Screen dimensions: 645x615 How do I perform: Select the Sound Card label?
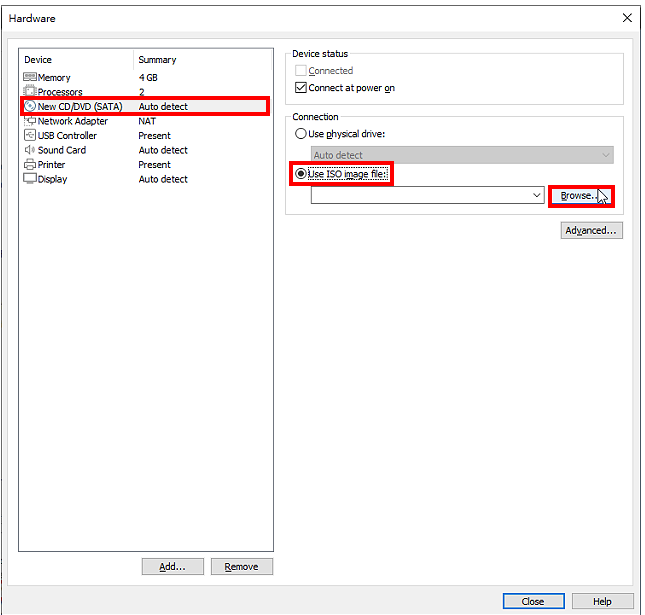pyautogui.click(x=62, y=150)
